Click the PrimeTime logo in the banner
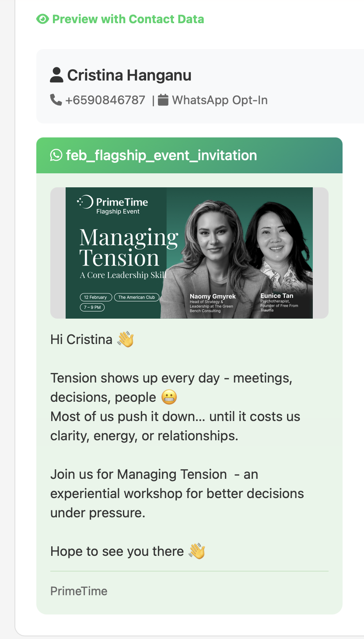The height and width of the screenshot is (639, 364). 112,204
